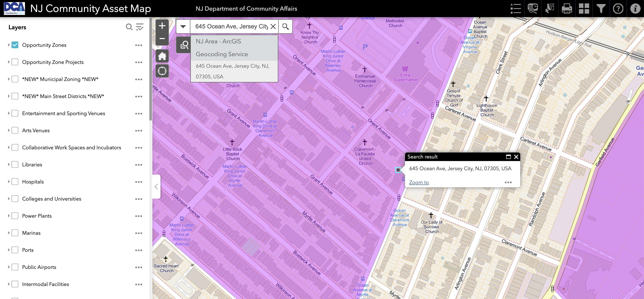
Task: Enable the Marinas layer
Action: pyautogui.click(x=15, y=233)
